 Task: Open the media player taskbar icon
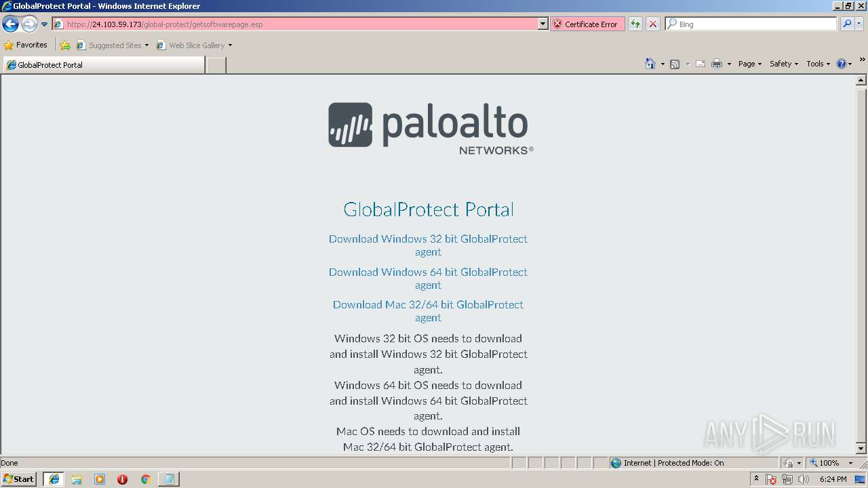point(100,479)
